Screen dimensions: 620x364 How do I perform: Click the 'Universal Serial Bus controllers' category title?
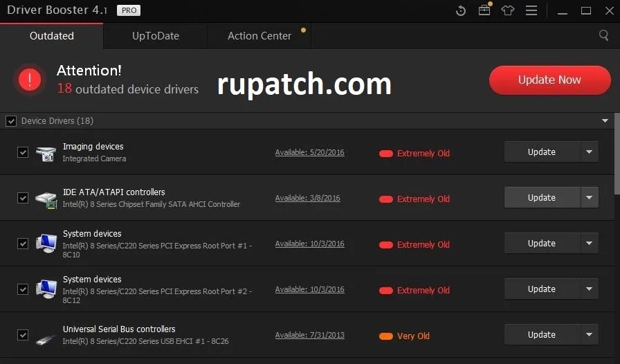click(x=119, y=329)
